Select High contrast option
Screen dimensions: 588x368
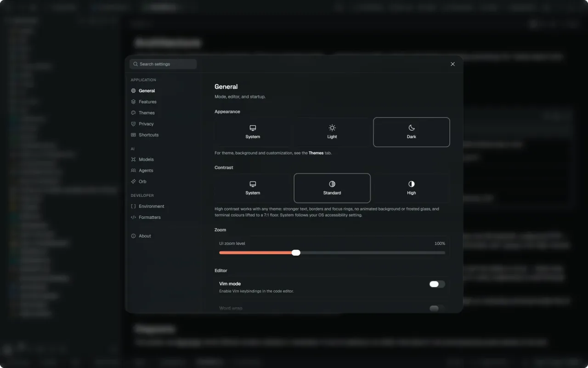pos(412,188)
